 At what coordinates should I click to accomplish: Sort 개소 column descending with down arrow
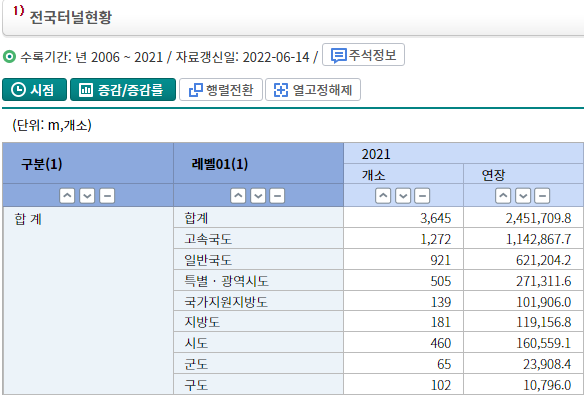403,196
